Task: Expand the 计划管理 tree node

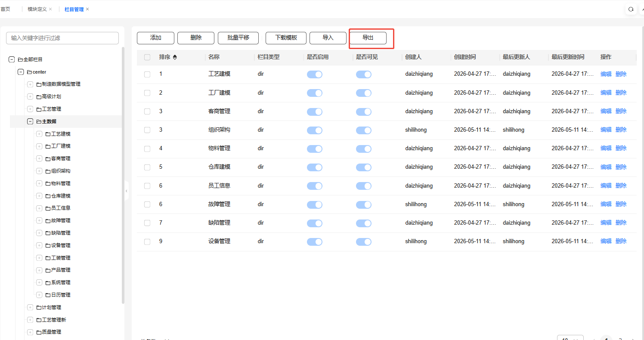Action: tap(30, 307)
